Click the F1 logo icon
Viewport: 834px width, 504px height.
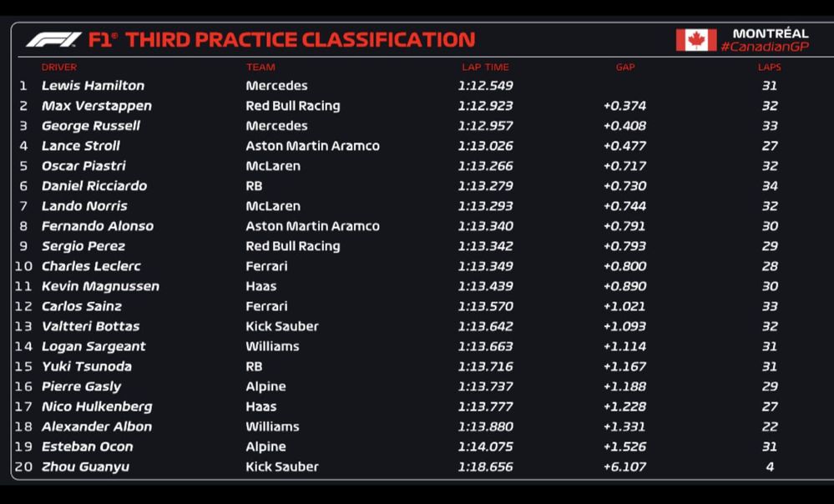point(53,39)
